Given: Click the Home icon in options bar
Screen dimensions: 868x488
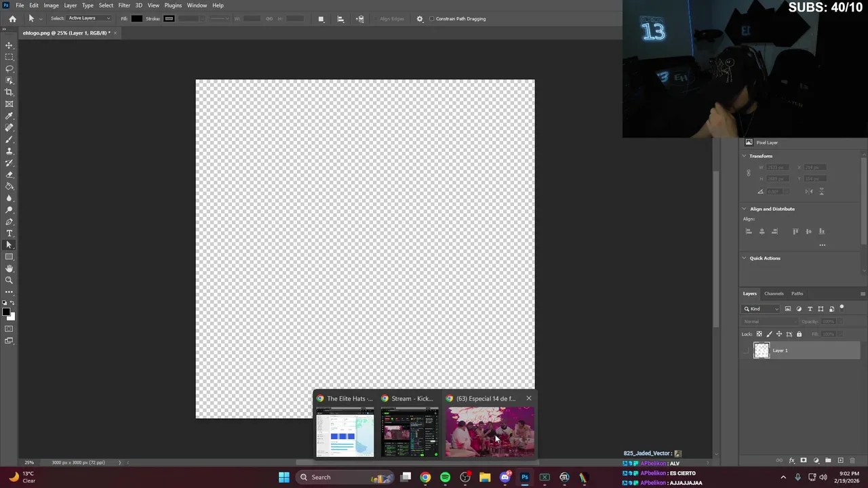Looking at the screenshot, I should [x=12, y=19].
